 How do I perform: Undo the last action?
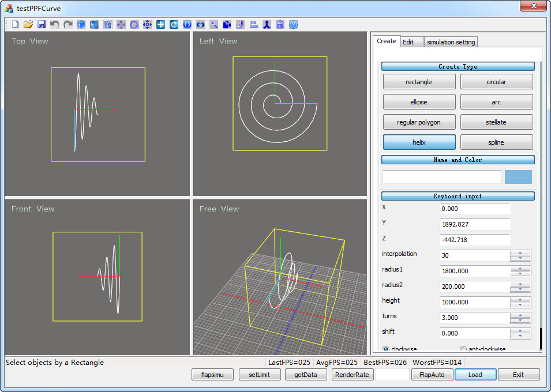click(x=54, y=24)
